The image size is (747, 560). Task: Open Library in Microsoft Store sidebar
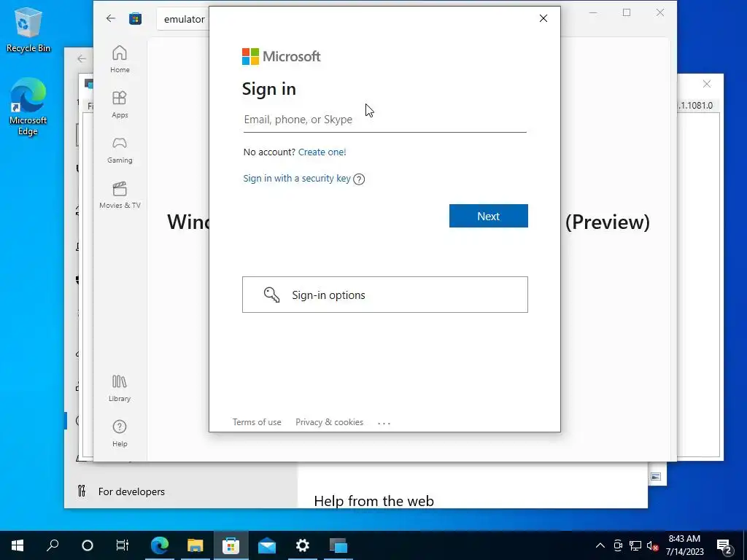[120, 388]
